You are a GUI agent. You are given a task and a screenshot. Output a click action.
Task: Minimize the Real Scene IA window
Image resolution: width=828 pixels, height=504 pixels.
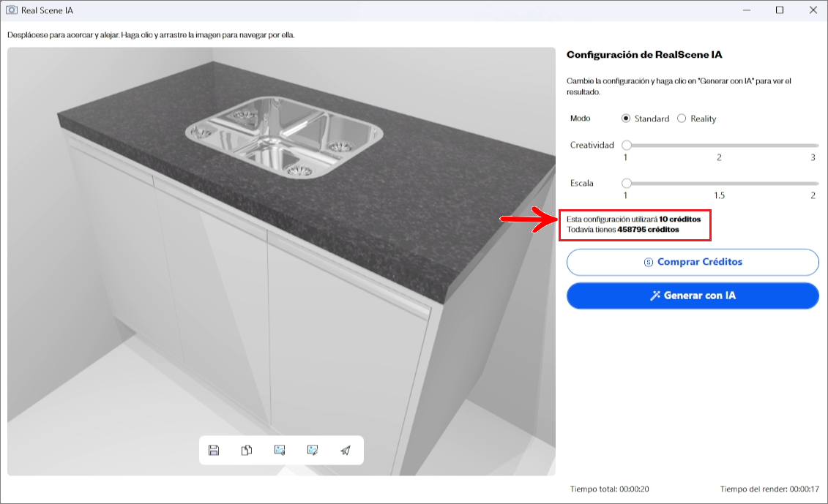(746, 10)
